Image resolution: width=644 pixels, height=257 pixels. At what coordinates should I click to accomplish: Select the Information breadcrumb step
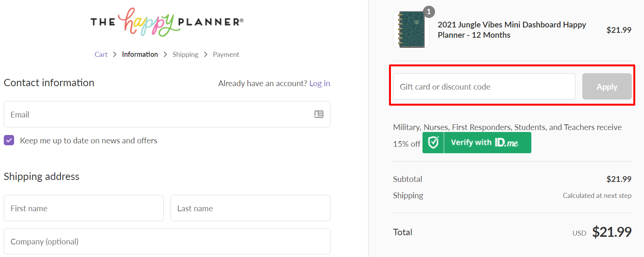(140, 55)
